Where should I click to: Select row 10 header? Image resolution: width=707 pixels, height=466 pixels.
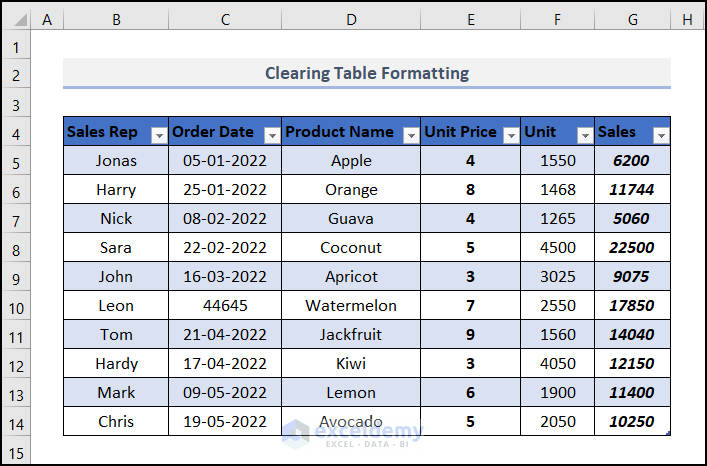click(17, 306)
